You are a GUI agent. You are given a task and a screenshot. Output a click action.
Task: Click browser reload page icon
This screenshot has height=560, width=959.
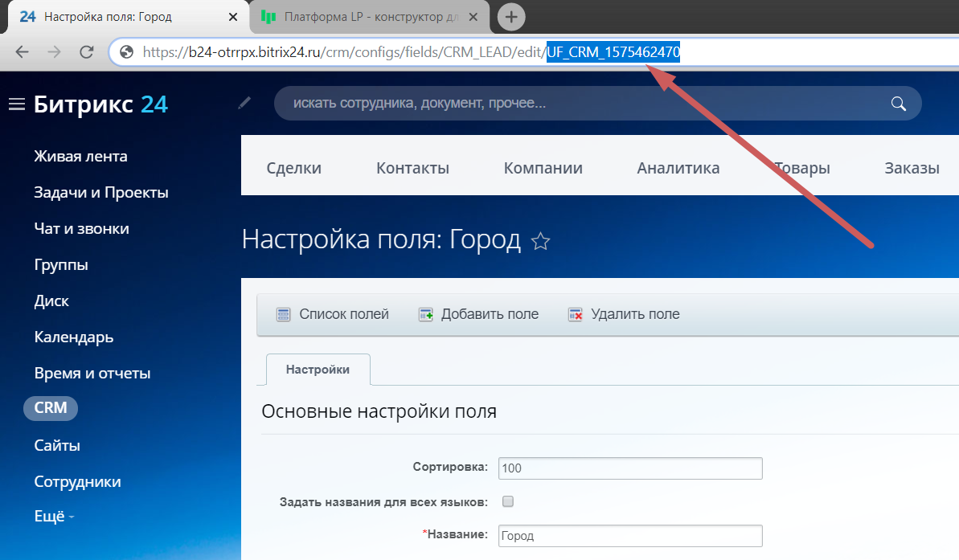[x=87, y=52]
